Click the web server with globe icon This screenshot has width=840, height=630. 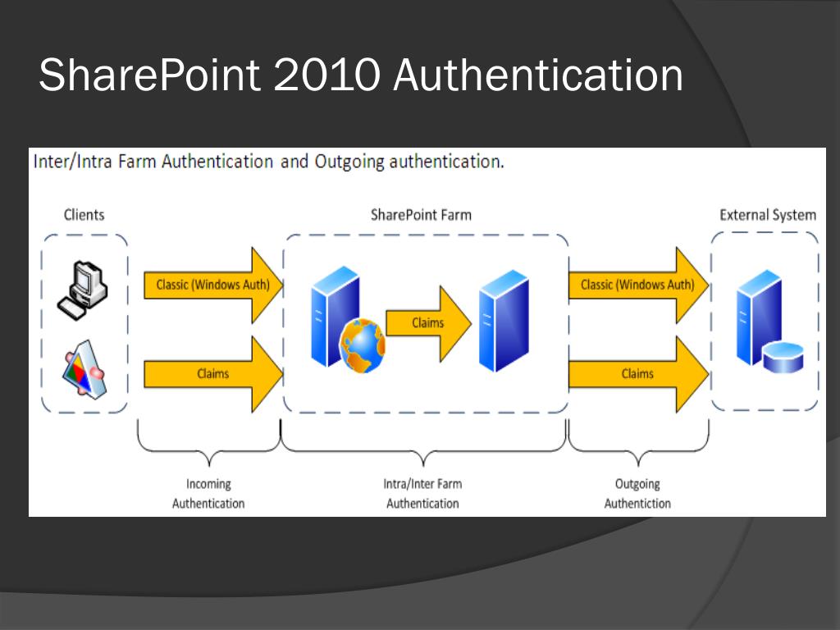348,320
